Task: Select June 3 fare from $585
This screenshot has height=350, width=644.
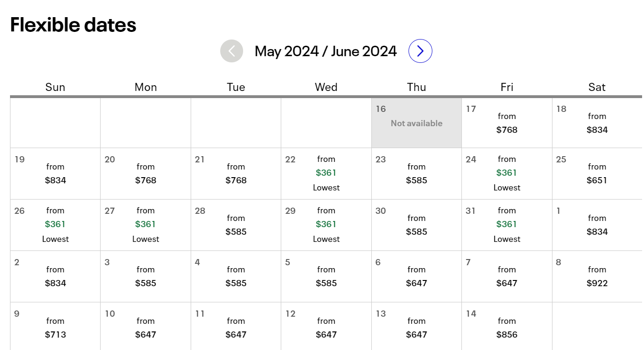Action: point(145,277)
